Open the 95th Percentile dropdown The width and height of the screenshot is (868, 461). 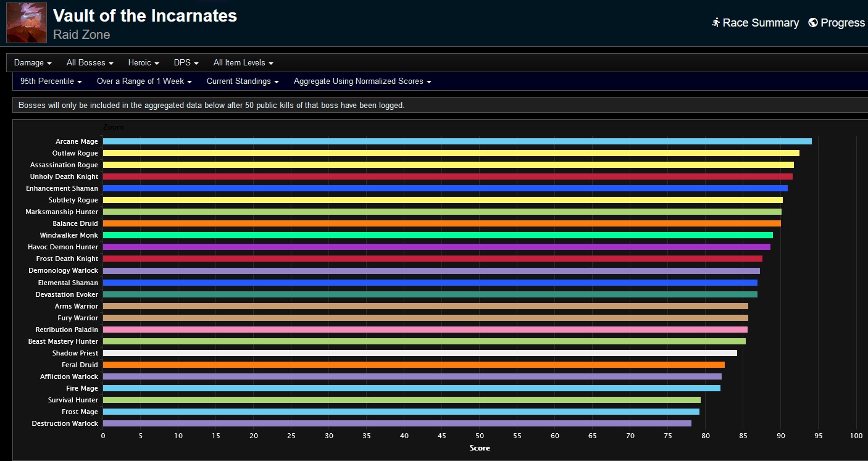50,81
